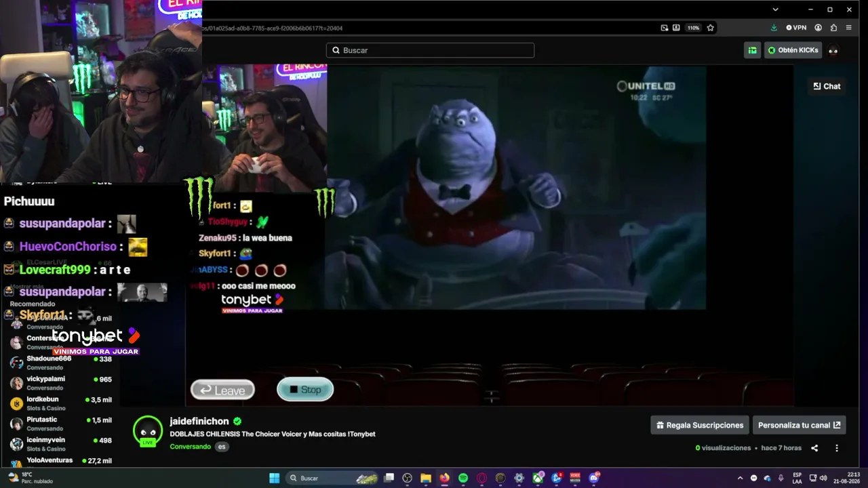Open recommended channel iceinmyvein

[61, 444]
